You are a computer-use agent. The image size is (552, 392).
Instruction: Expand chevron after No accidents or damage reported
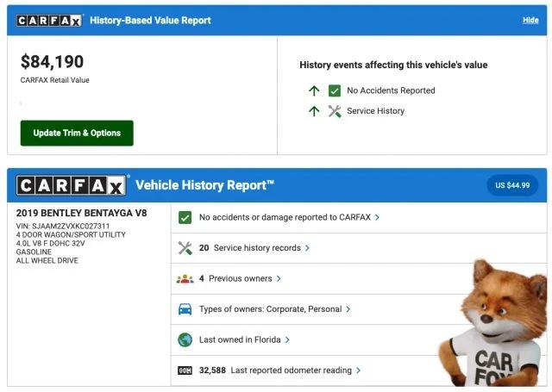click(x=377, y=218)
